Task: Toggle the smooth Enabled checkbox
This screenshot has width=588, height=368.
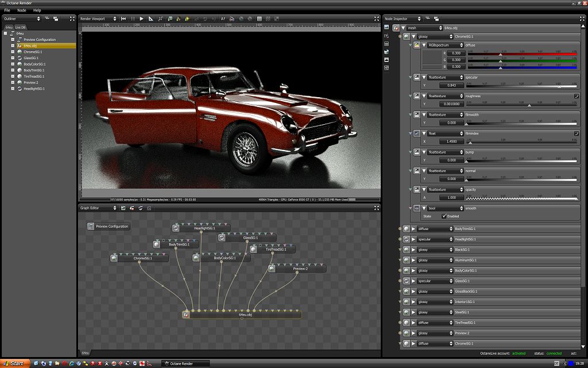Action: click(x=444, y=216)
